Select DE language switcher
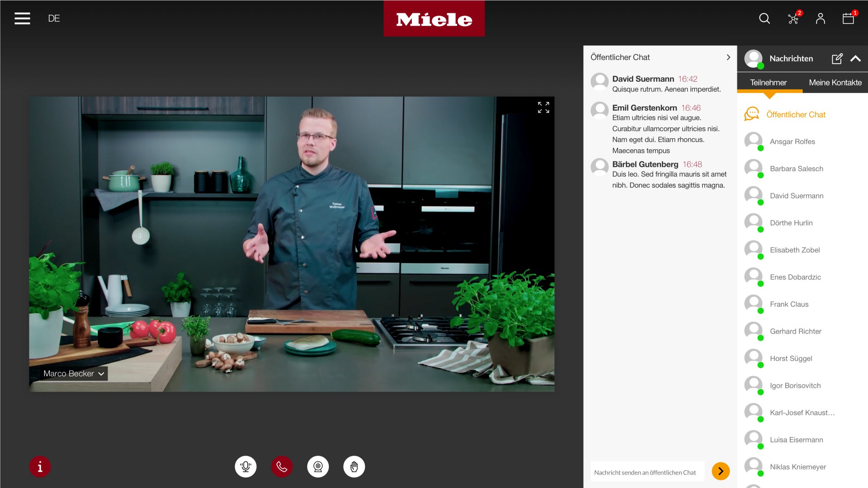Viewport: 868px width, 488px height. click(x=54, y=19)
